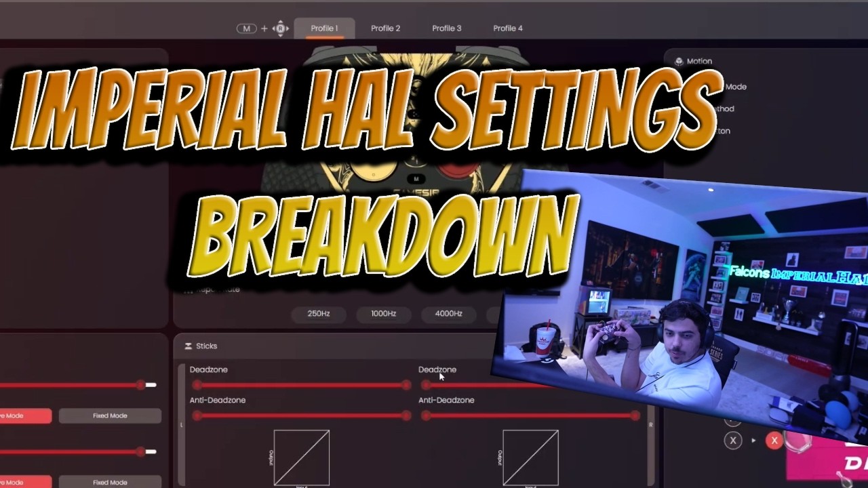This screenshot has height=488, width=868.
Task: Click the lower trigger slider handle
Action: (140, 451)
